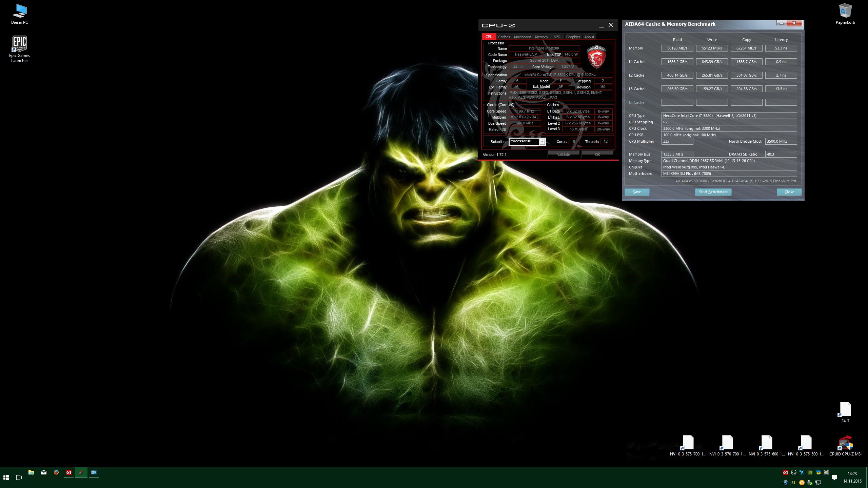Viewport: 868px width, 488px height.
Task: Launch Firefox from the taskbar
Action: [x=56, y=472]
